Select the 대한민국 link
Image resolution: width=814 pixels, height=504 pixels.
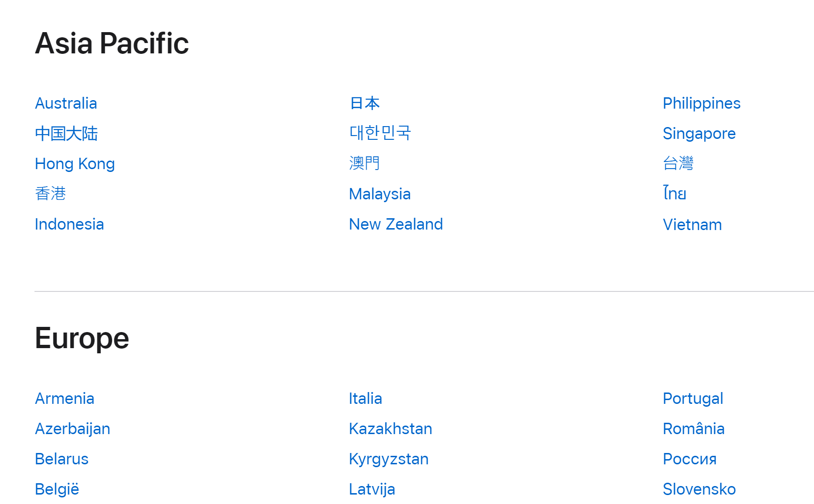(380, 133)
